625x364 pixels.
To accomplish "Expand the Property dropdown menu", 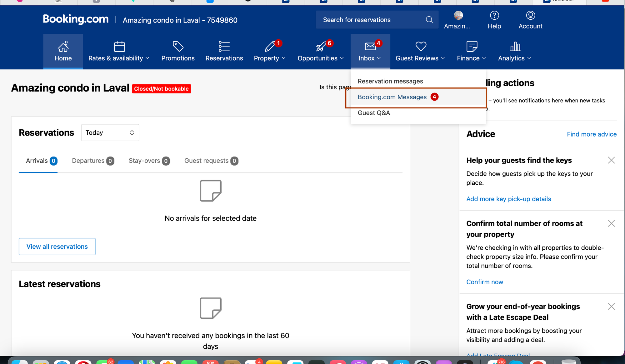I will [x=270, y=58].
